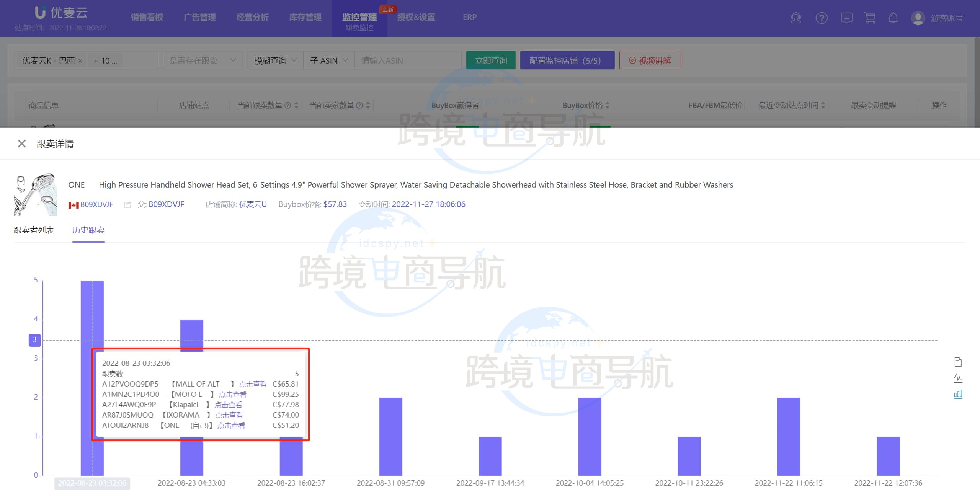Switch chart to bar chart icon
980x496 pixels.
(958, 394)
